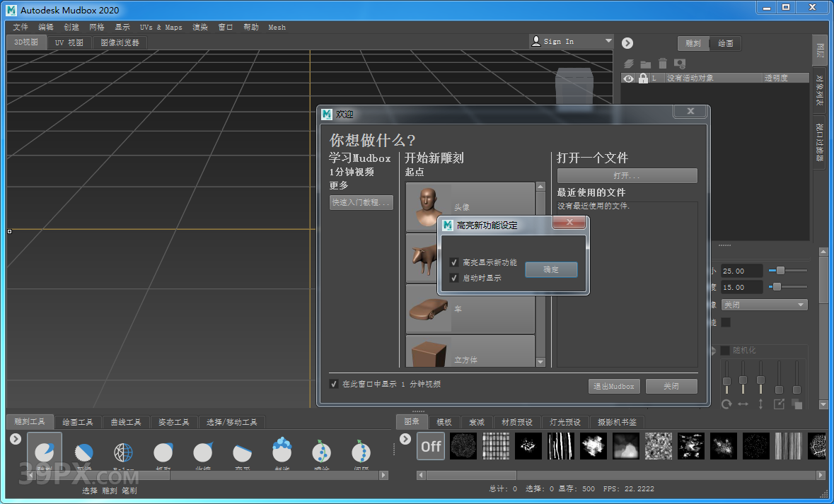Select the Foamy brush with bubbles icon
Viewport: 834px width, 504px height.
[282, 450]
